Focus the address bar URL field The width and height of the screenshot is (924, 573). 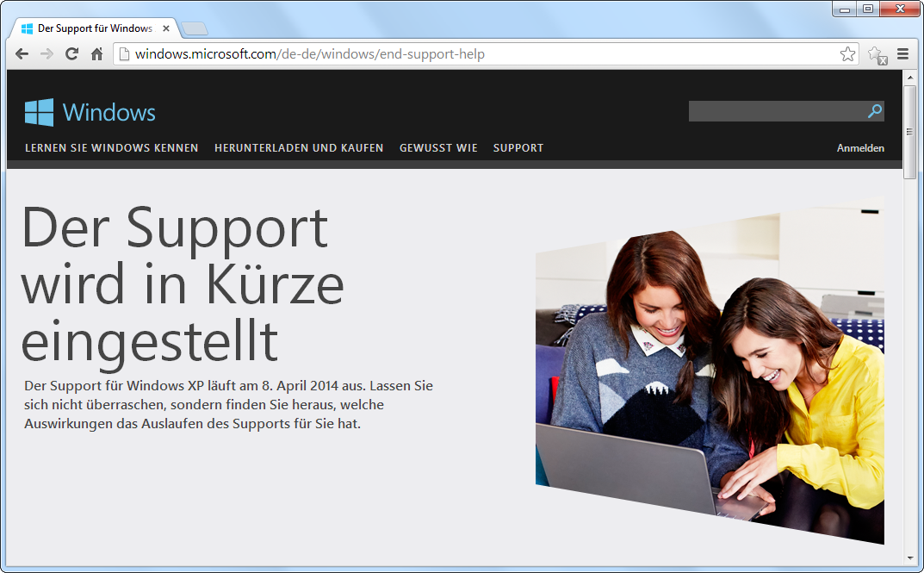tap(474, 54)
